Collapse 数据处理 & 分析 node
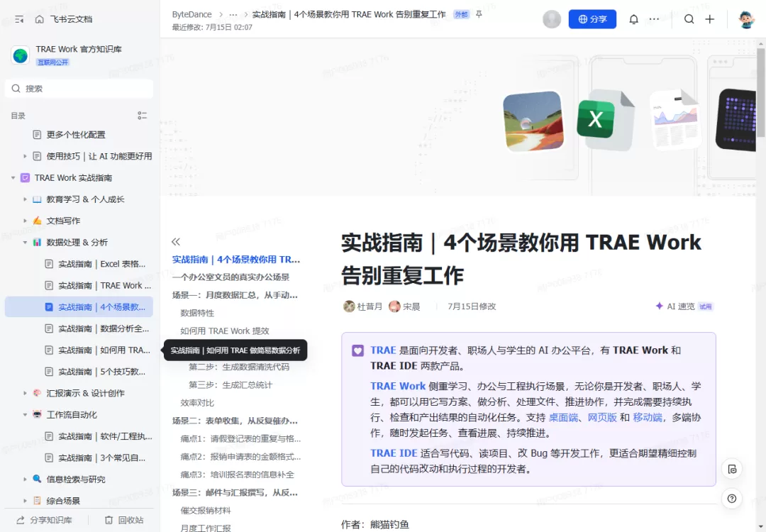The height and width of the screenshot is (532, 766). [x=25, y=243]
